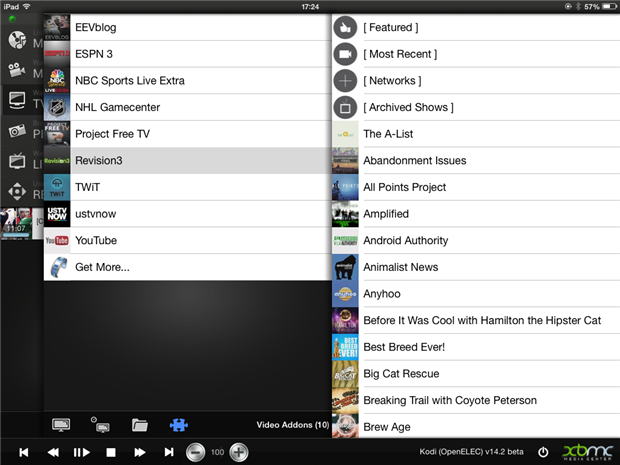Screen dimensions: 620x465
Task: Tap the TV Archived Shows icon
Action: coord(345,107)
